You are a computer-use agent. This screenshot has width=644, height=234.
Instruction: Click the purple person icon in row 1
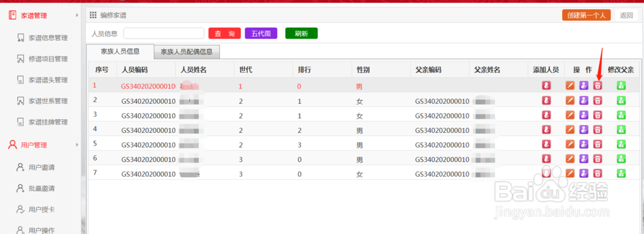click(584, 86)
